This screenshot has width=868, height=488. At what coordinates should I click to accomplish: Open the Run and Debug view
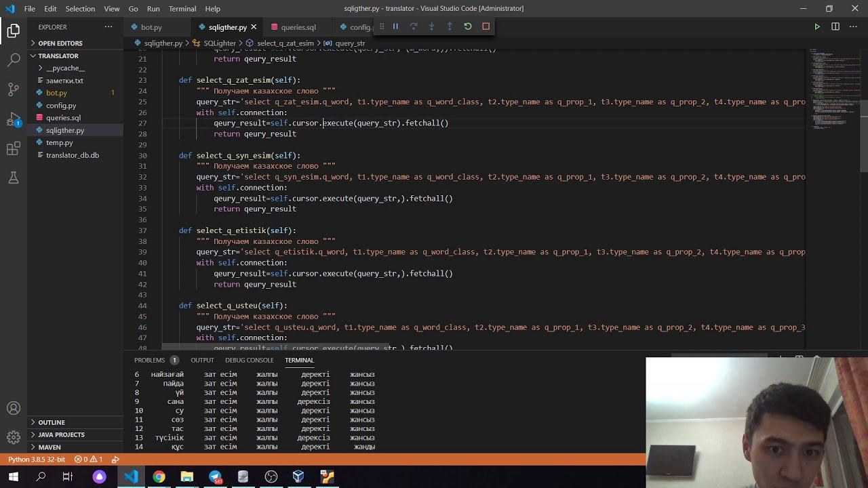(x=14, y=119)
